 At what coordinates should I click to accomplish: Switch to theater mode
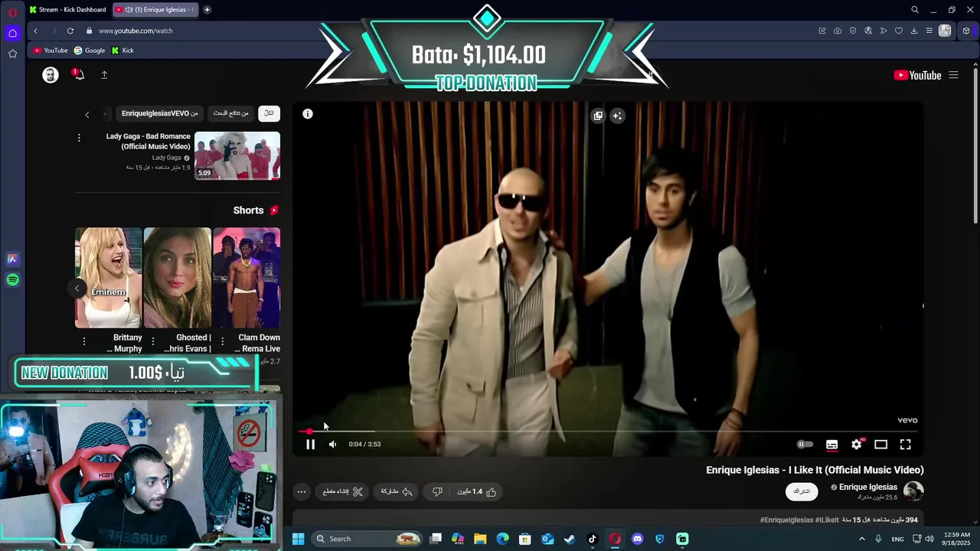881,444
